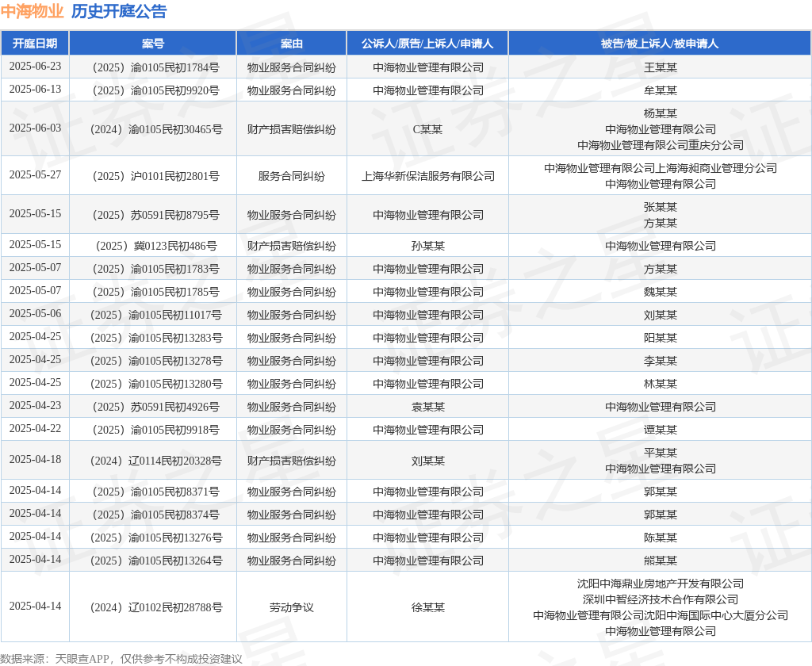Click defendant 中海物业管理有限公司沈阳中海国际中心大厦分公司
The image size is (812, 666).
pyautogui.click(x=661, y=615)
